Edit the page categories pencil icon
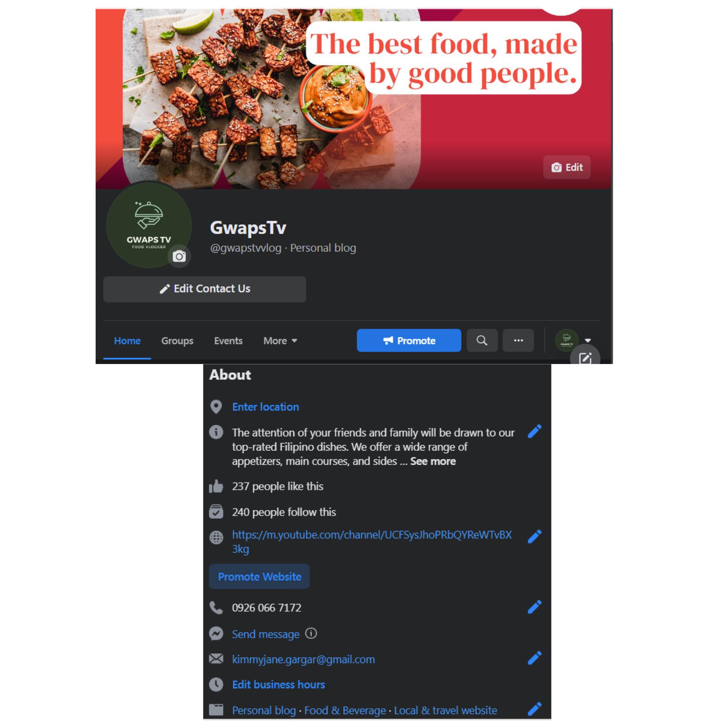The height and width of the screenshot is (728, 728). (x=534, y=709)
